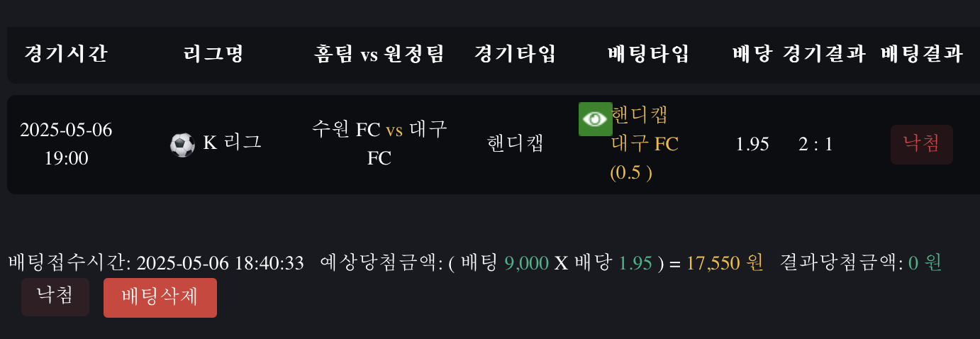Click the 17,550 원 expected payout amount

(725, 263)
